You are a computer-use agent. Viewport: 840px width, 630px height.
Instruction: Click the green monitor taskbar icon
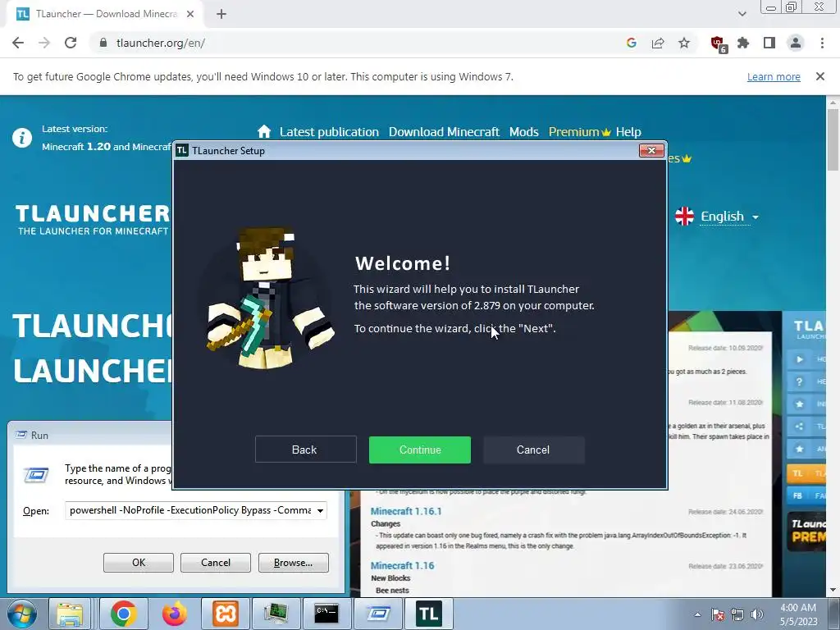point(276,614)
